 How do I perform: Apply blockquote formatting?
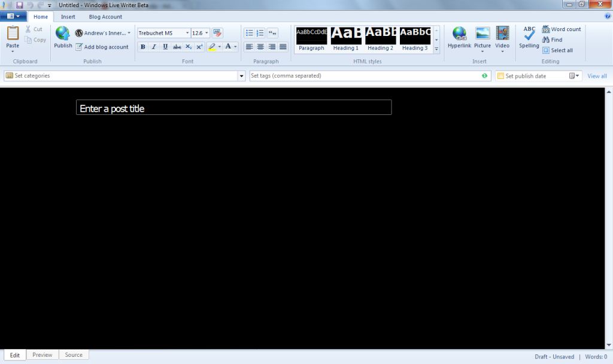point(272,33)
